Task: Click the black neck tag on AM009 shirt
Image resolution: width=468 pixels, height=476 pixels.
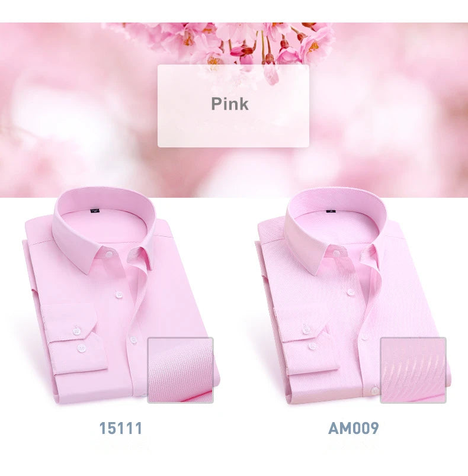Action: (331, 211)
